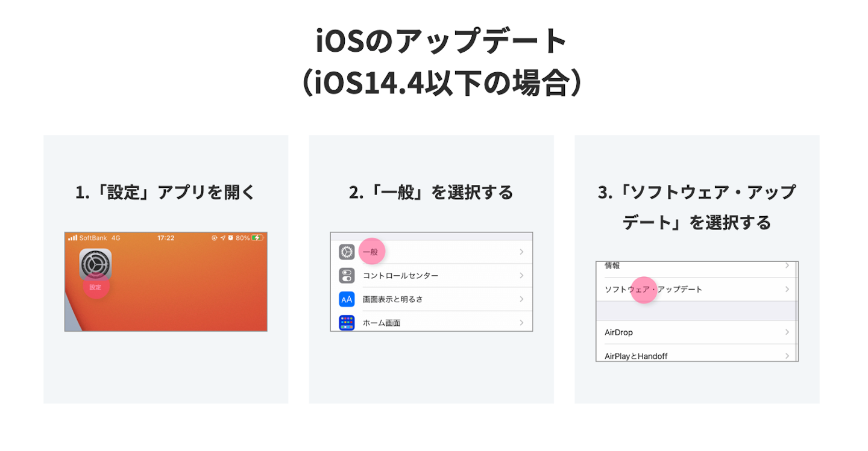Image resolution: width=868 pixels, height=451 pixels.
Task: Click the 一般 gear icon
Action: pos(347,251)
